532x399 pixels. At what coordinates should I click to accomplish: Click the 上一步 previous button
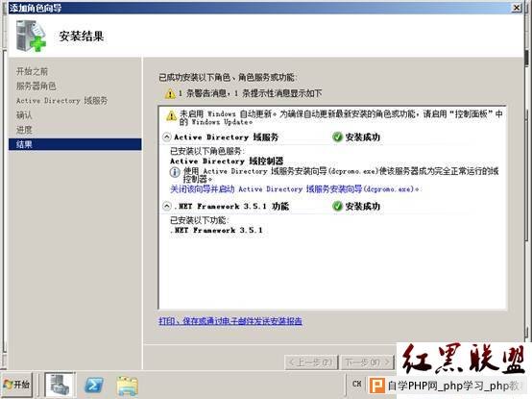(311, 362)
